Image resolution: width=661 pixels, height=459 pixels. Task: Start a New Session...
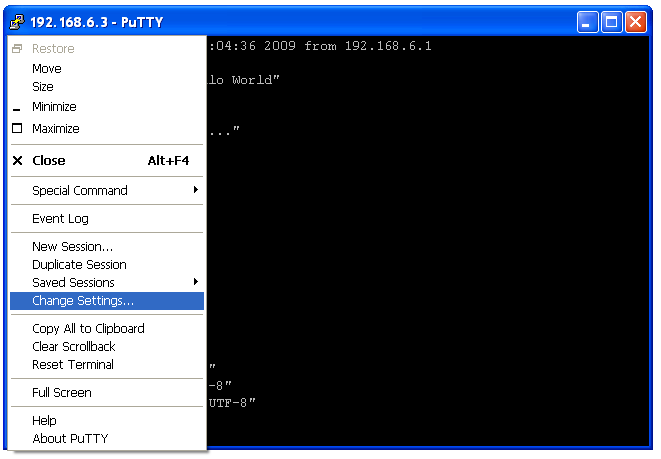coord(107,247)
